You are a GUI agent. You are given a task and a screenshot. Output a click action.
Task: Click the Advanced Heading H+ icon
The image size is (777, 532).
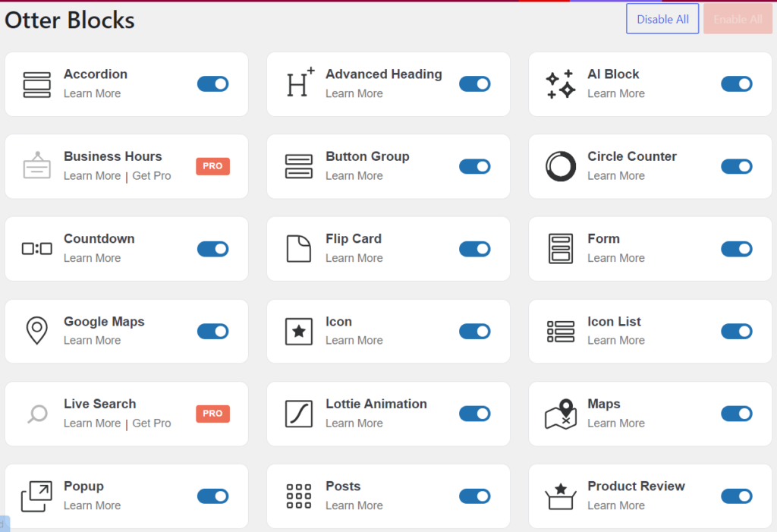tap(300, 82)
